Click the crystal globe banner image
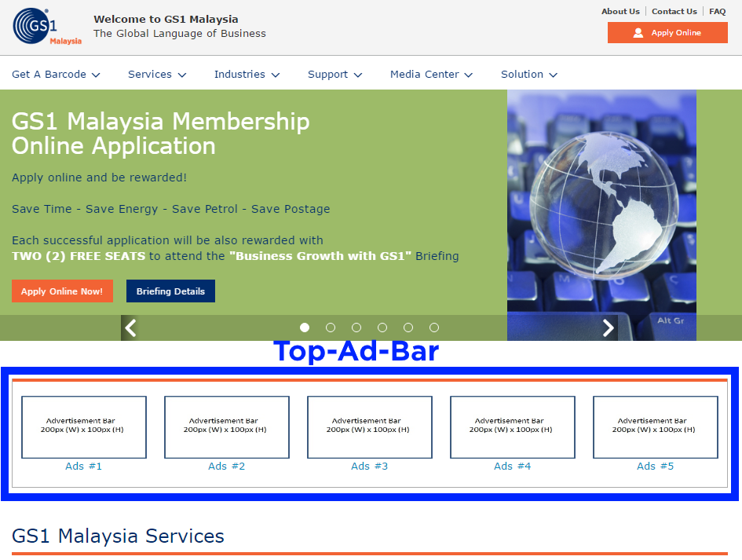 [x=602, y=215]
